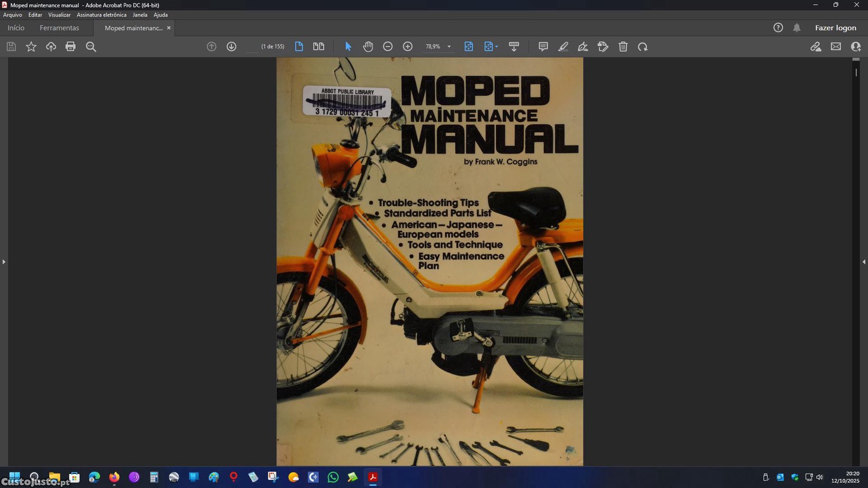Click the zoom in plus icon

(x=407, y=47)
